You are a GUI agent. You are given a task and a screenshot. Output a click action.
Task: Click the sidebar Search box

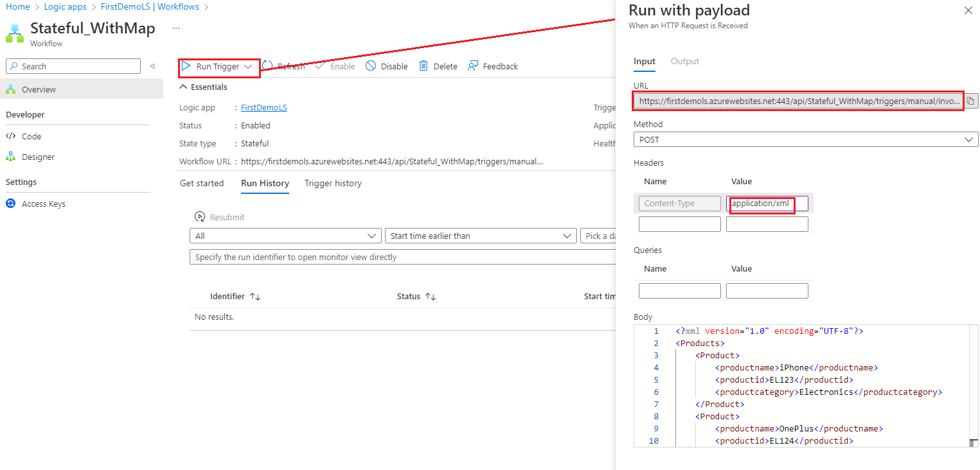73,66
